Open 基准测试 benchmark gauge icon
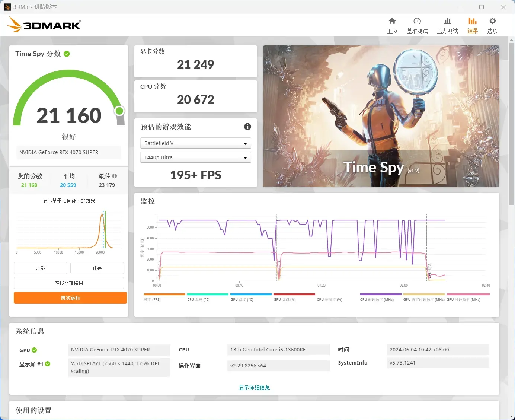 click(x=417, y=21)
